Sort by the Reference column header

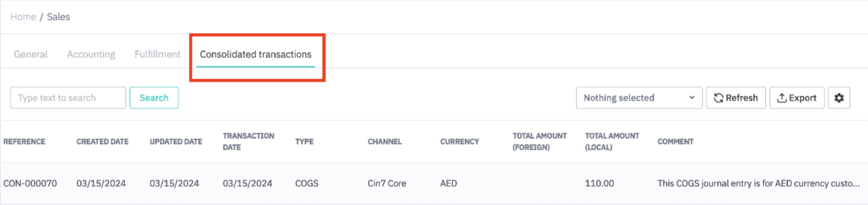pyautogui.click(x=24, y=142)
